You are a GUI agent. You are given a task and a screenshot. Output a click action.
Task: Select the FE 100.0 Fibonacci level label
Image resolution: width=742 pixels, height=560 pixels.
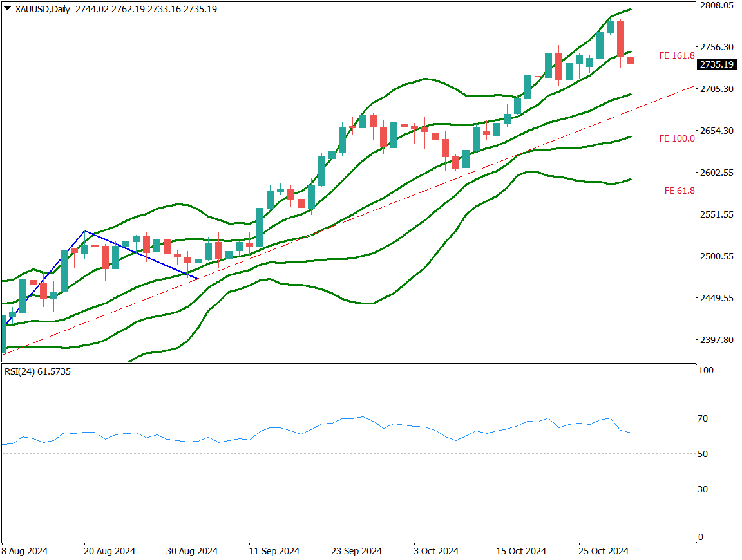676,138
